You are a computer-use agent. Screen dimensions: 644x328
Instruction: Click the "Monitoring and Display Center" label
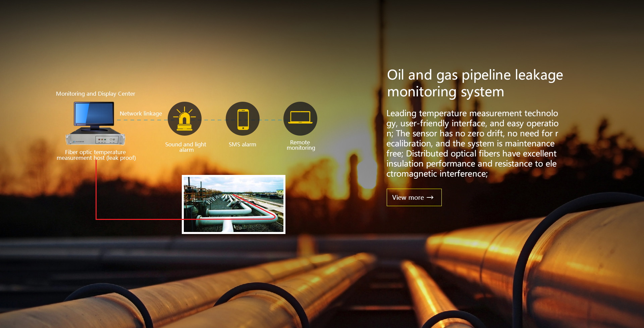[x=95, y=94]
